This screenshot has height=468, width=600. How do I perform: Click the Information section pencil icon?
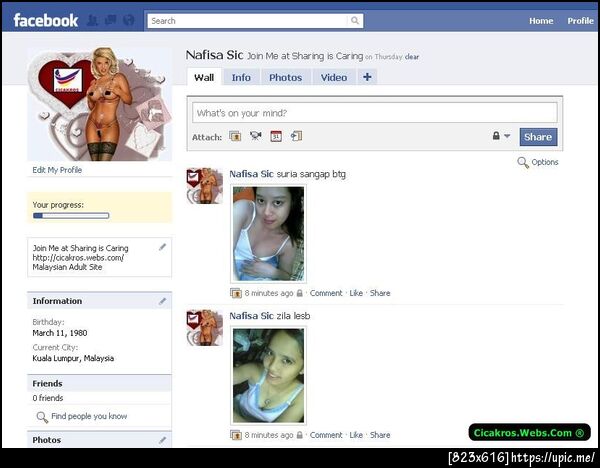tap(163, 302)
